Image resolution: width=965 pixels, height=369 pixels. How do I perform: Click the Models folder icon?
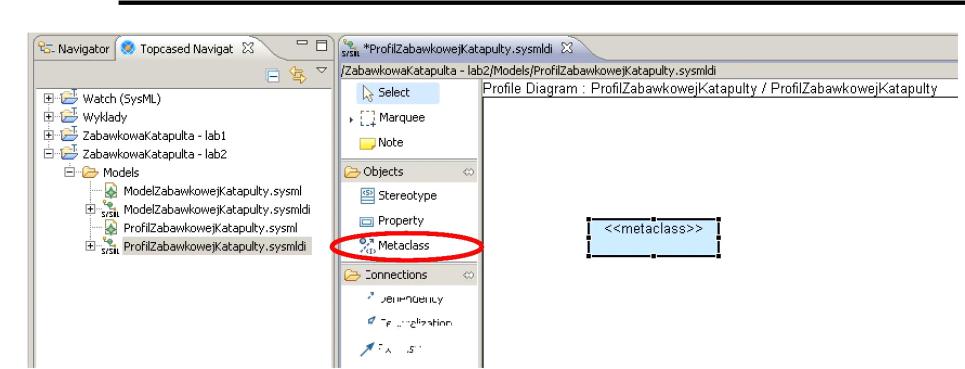point(90,172)
